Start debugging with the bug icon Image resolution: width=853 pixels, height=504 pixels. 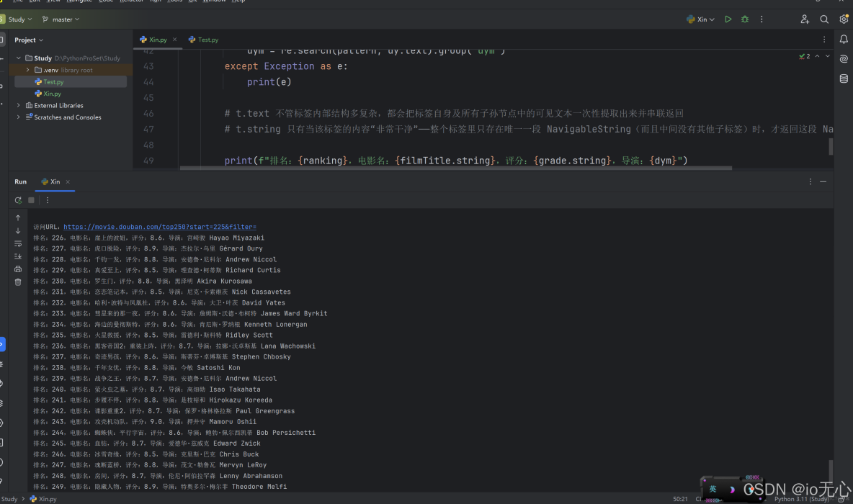[744, 19]
